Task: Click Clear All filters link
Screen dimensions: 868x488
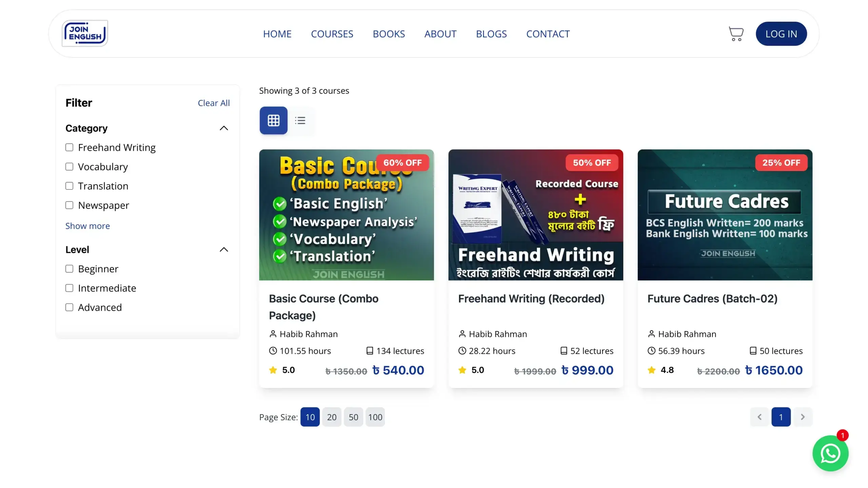Action: coord(214,103)
